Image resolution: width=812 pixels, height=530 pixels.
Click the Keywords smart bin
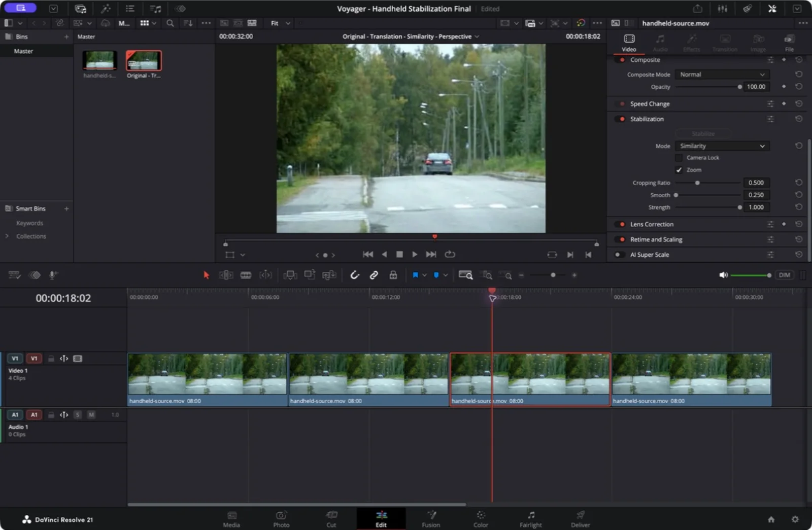tap(29, 223)
